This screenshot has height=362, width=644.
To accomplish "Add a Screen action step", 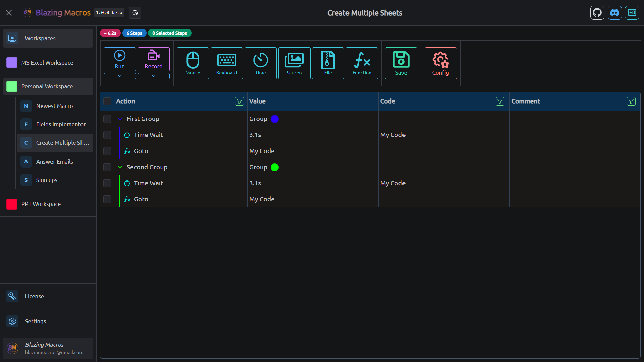I will coord(294,63).
